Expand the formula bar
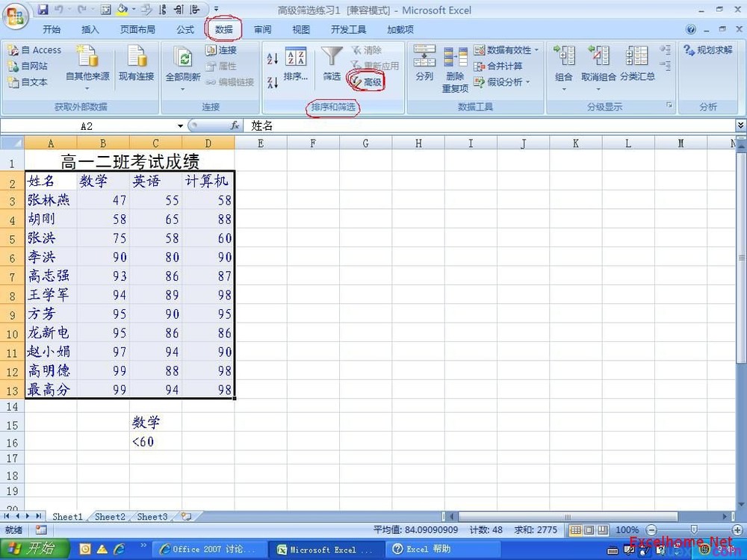The image size is (747, 560). pyautogui.click(x=740, y=125)
